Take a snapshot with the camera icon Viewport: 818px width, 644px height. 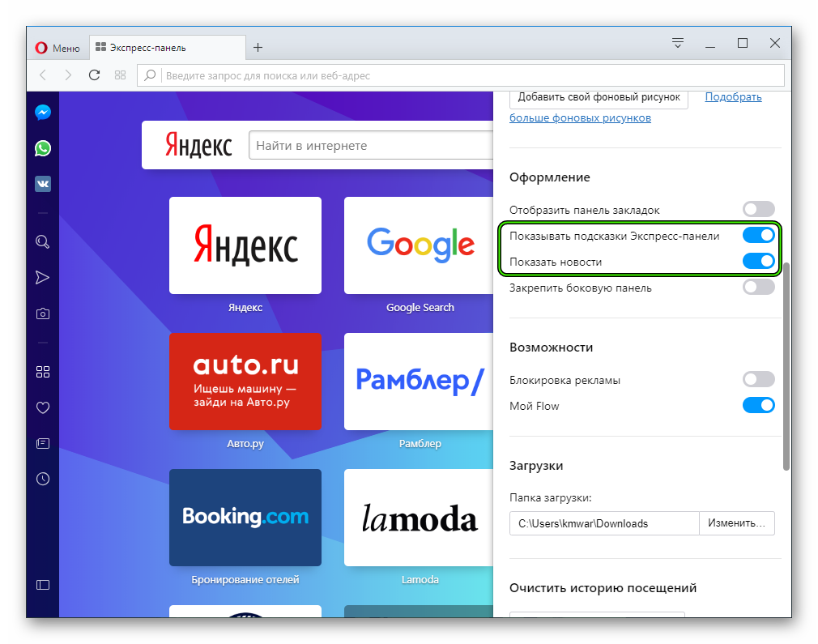(43, 313)
